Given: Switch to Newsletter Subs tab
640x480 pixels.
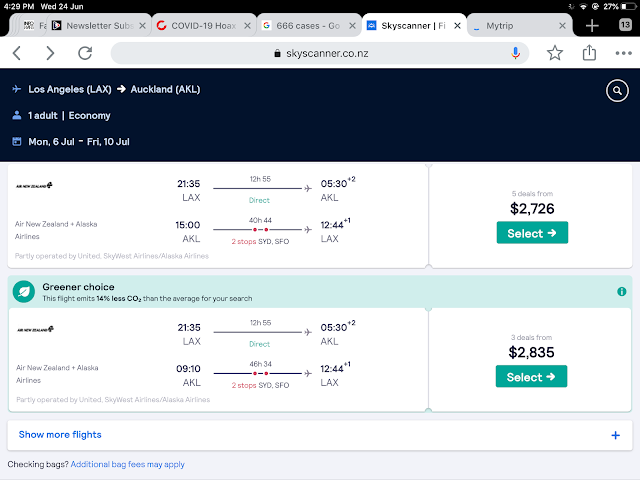Looking at the screenshot, I should pyautogui.click(x=100, y=26).
